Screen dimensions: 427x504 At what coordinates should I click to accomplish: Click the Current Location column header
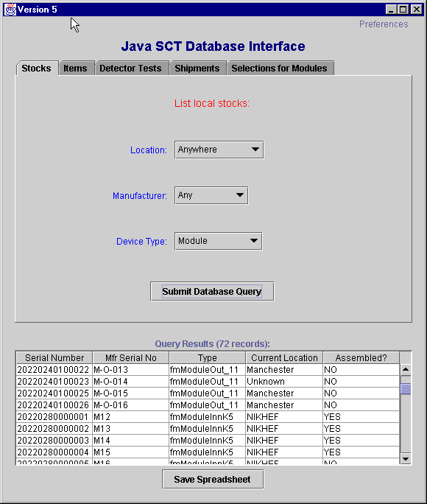[284, 358]
